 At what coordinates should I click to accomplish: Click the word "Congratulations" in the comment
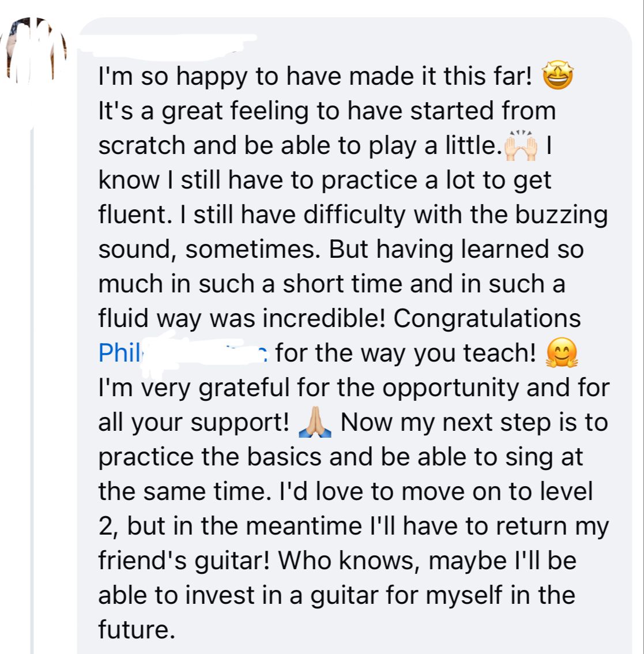click(x=487, y=318)
